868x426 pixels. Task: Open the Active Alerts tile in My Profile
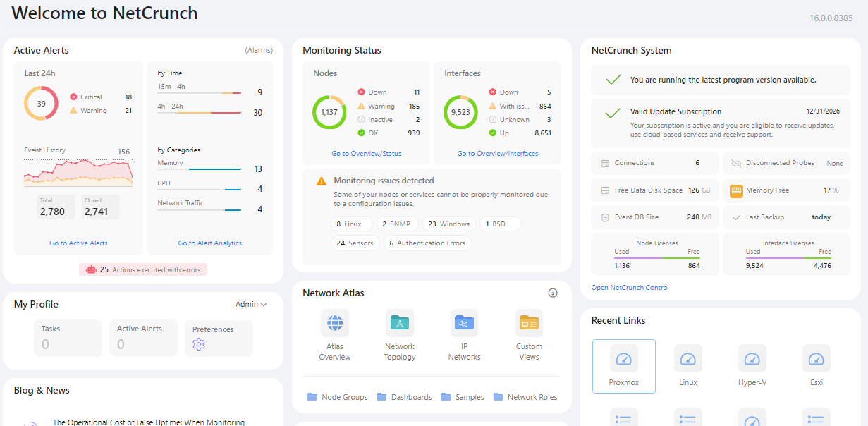[x=145, y=338]
